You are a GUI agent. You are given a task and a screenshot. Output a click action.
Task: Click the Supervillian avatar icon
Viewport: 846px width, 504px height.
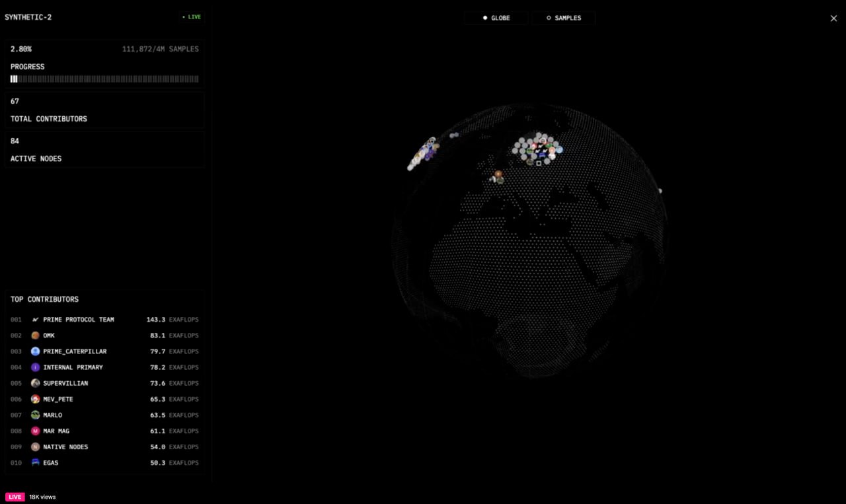[36, 383]
